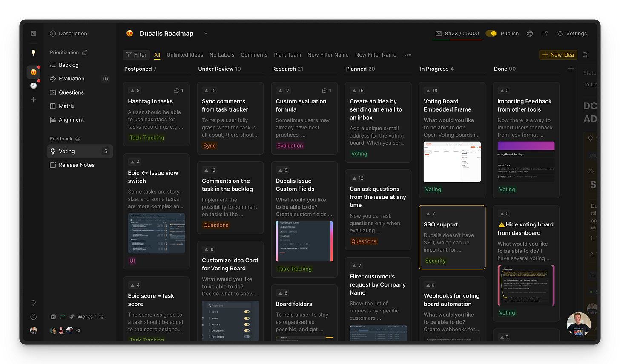Click the open-in-new-window icon in header
The image size is (620, 364).
[545, 34]
